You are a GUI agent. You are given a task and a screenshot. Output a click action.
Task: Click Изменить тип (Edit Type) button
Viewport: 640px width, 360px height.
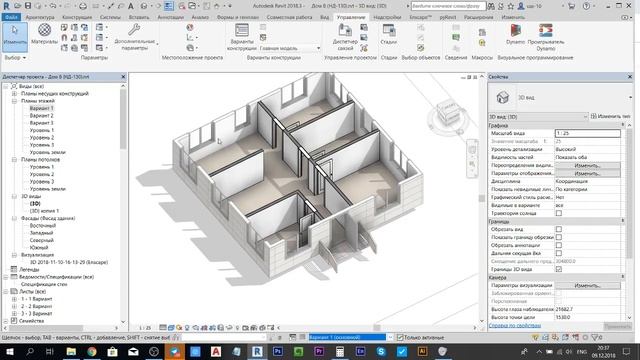(611, 116)
